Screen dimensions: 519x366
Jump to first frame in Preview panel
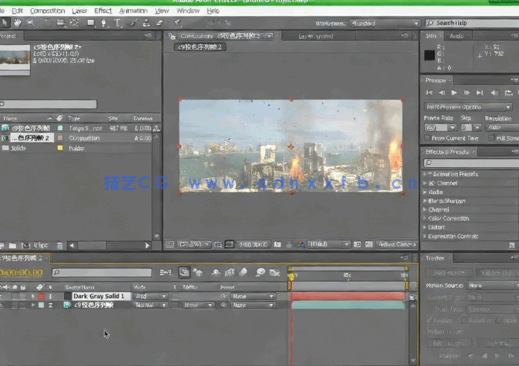[429, 93]
